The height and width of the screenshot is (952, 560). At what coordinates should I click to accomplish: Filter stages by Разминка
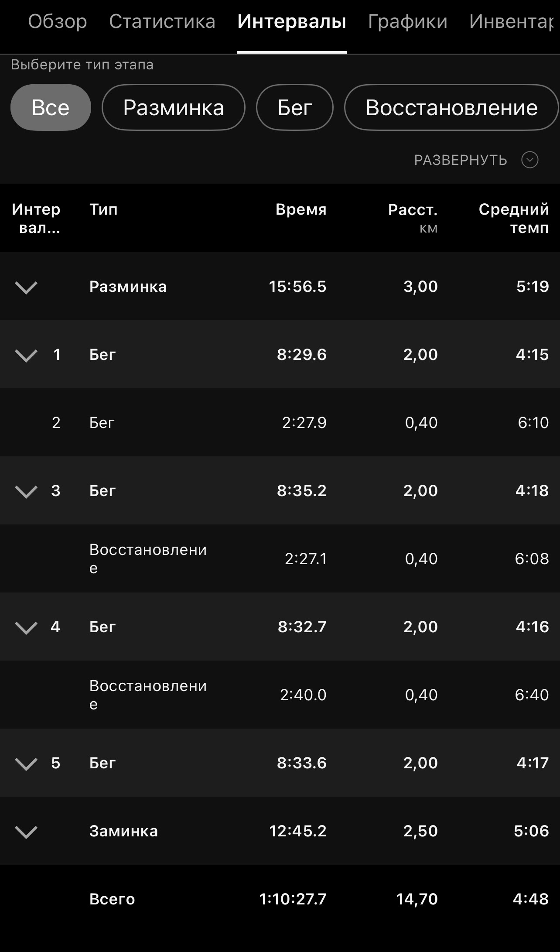(174, 107)
